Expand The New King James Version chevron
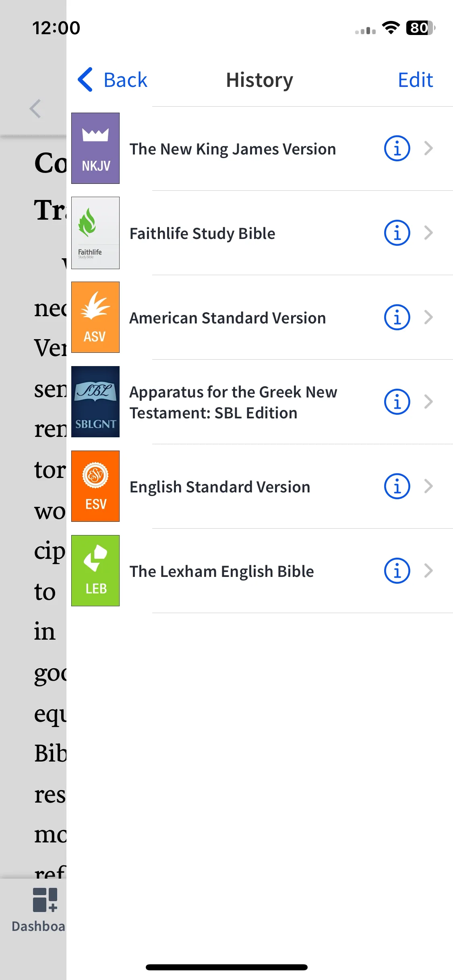Screen dimensions: 453x980 pyautogui.click(x=429, y=148)
